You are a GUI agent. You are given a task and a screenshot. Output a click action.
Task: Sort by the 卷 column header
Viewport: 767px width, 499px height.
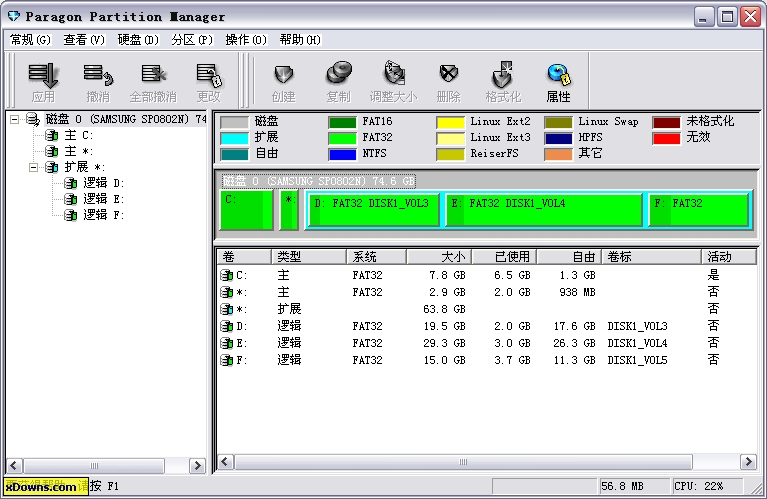[x=244, y=256]
